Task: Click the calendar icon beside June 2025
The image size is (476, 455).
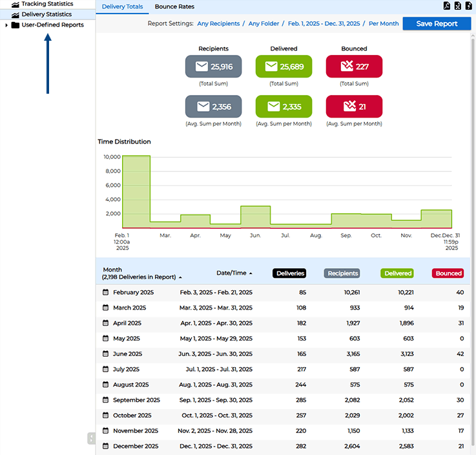Action: (x=106, y=354)
